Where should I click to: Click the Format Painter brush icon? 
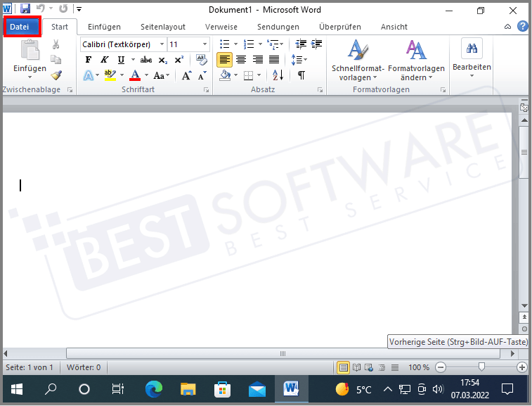(x=56, y=75)
